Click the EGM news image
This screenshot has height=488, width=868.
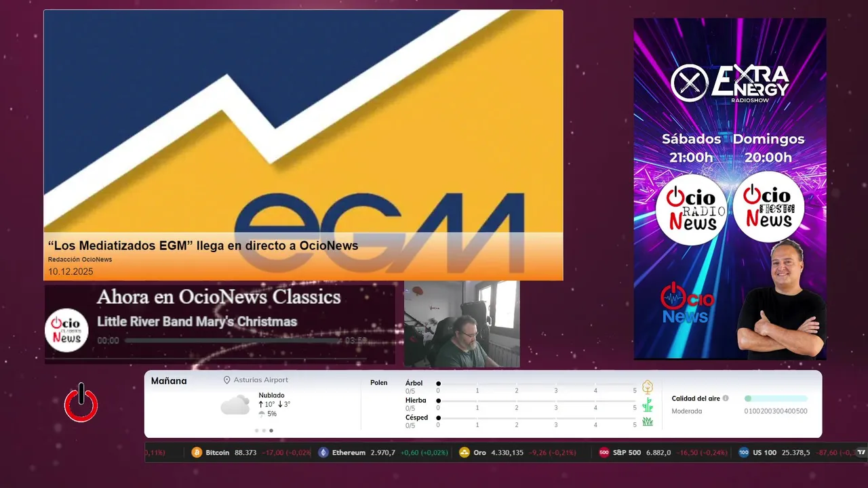pos(303,145)
